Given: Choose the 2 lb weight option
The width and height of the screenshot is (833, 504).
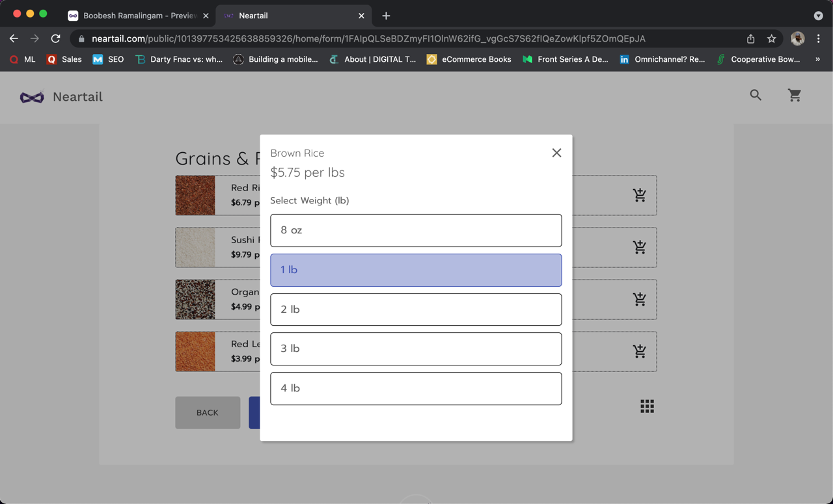Looking at the screenshot, I should [416, 310].
